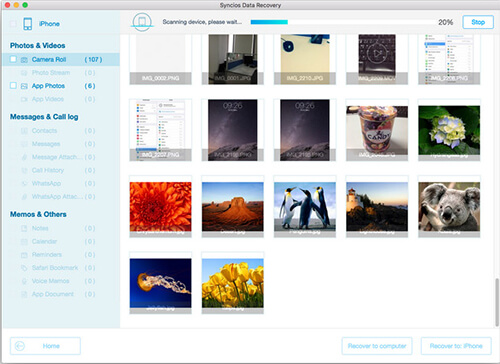
Task: Select Call History in the sidebar
Action: point(61,170)
